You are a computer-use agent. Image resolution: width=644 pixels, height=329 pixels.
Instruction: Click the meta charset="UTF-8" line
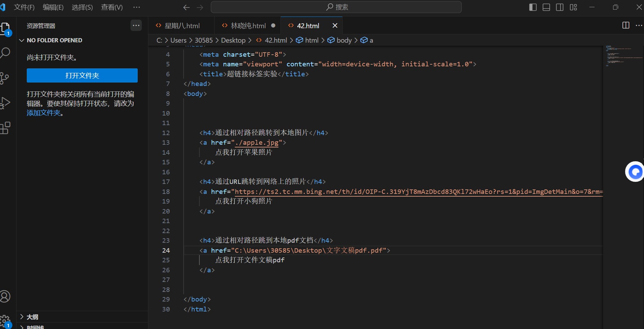[243, 54]
